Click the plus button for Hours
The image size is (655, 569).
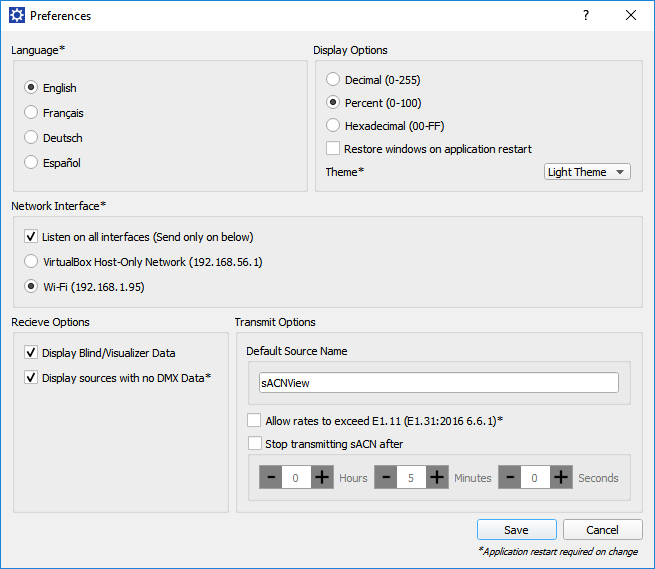(x=322, y=478)
